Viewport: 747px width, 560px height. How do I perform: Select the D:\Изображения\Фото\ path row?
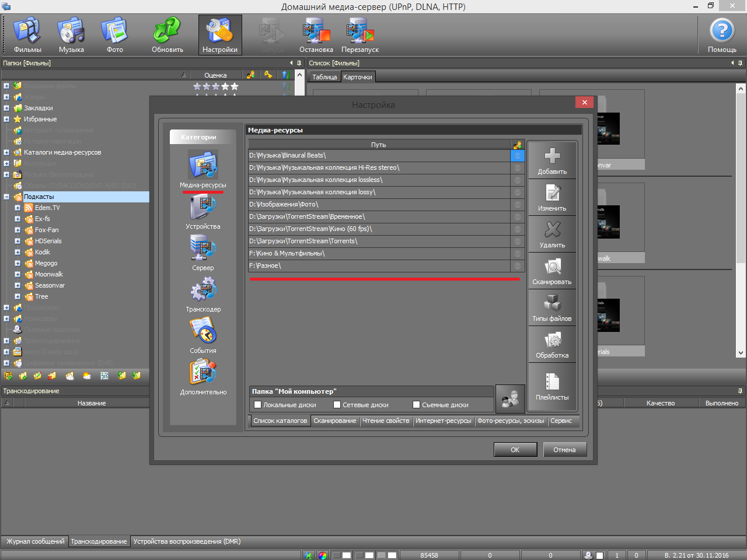(378, 205)
